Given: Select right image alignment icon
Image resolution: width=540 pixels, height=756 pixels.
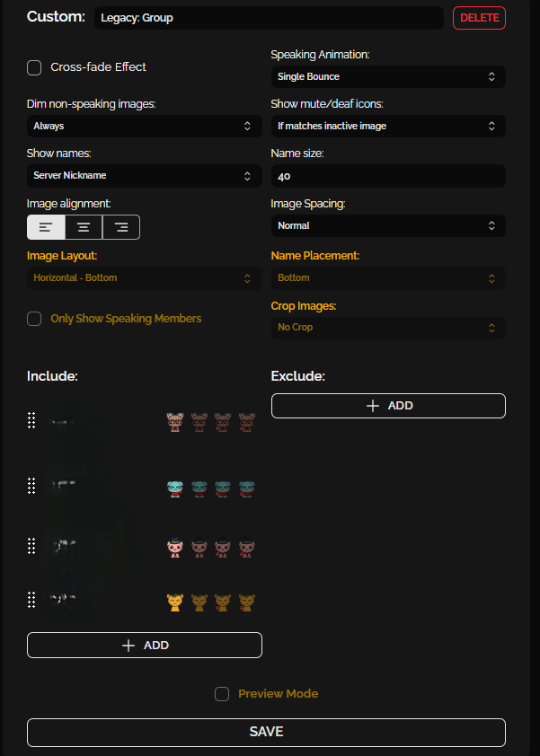Looking at the screenshot, I should tap(121, 227).
